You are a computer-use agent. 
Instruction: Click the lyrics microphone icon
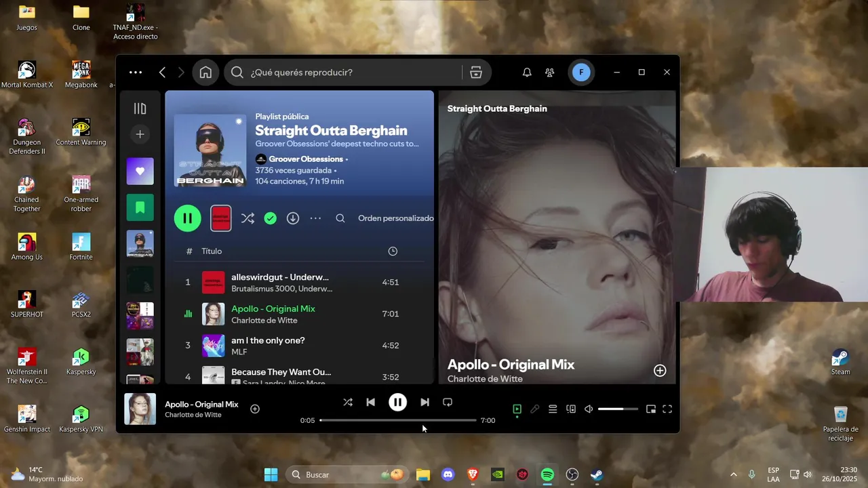click(x=535, y=409)
